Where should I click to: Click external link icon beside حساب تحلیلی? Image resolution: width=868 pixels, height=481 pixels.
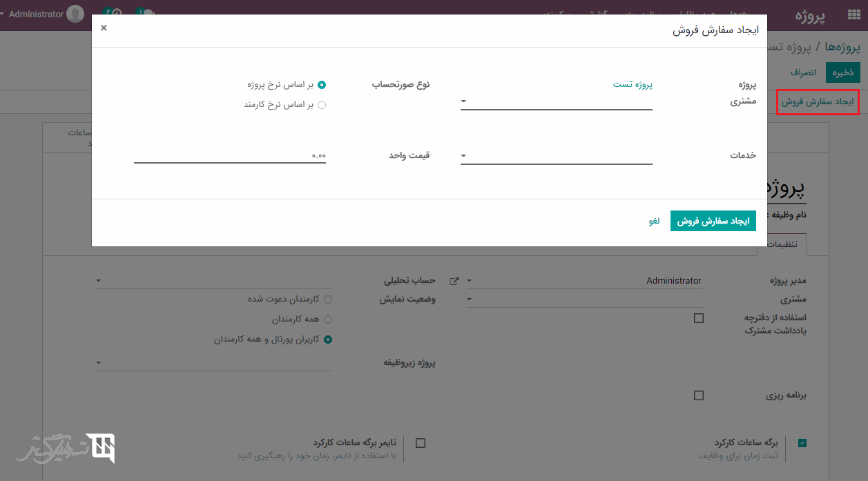tap(454, 281)
